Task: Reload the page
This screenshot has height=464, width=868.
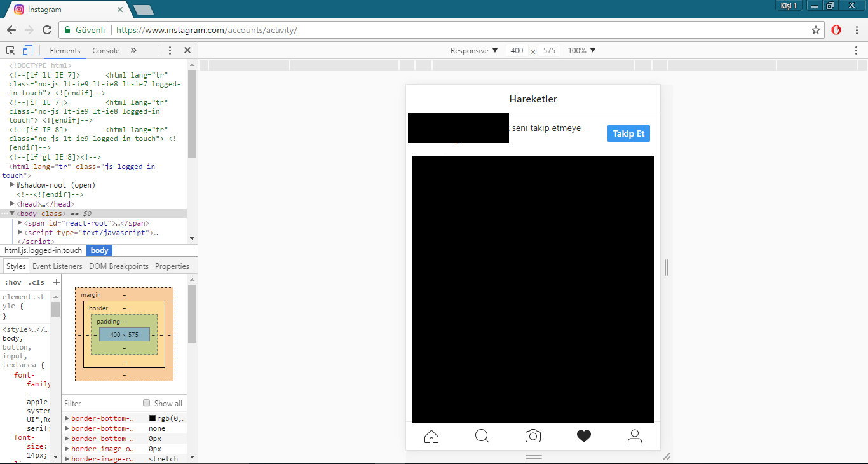Action: (x=47, y=30)
